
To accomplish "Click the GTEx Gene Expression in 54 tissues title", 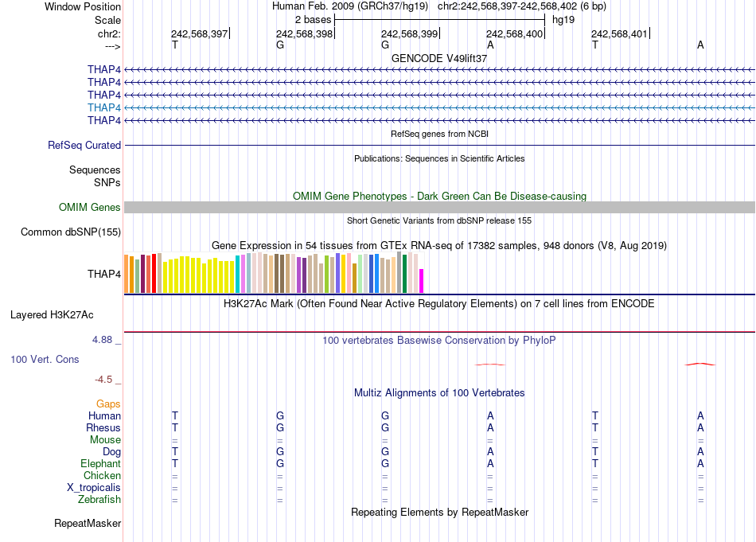I will pyautogui.click(x=439, y=245).
